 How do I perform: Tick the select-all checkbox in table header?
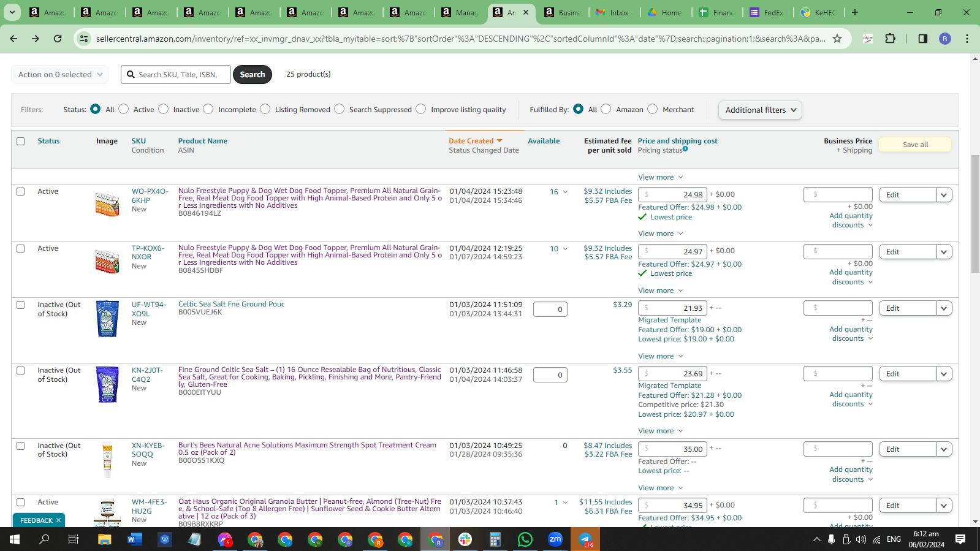[21, 141]
